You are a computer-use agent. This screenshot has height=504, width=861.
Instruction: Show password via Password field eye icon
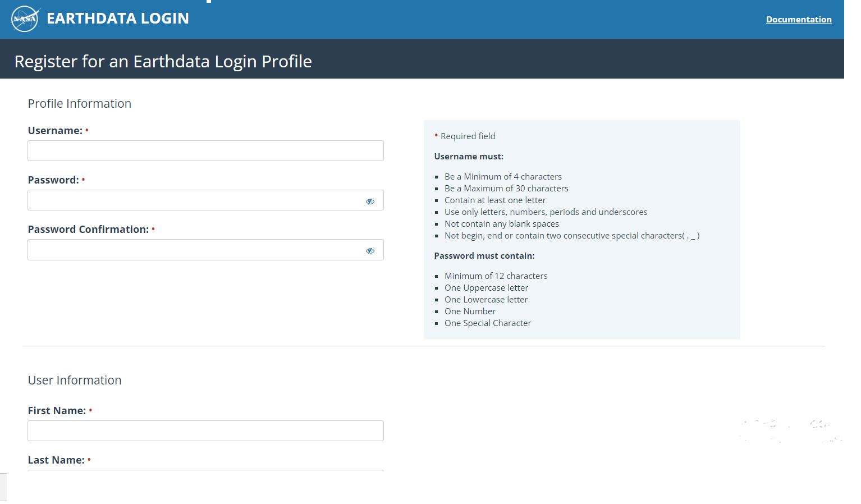point(370,201)
